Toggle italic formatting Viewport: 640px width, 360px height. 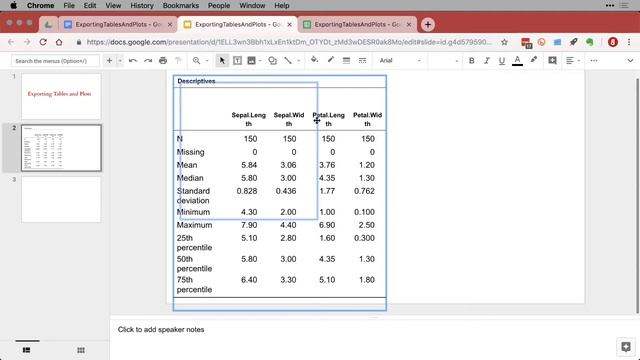point(487,60)
